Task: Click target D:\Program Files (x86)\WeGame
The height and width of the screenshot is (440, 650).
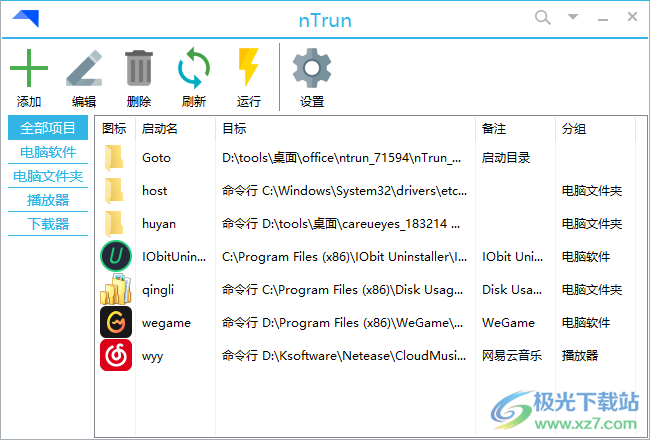Action: click(342, 323)
